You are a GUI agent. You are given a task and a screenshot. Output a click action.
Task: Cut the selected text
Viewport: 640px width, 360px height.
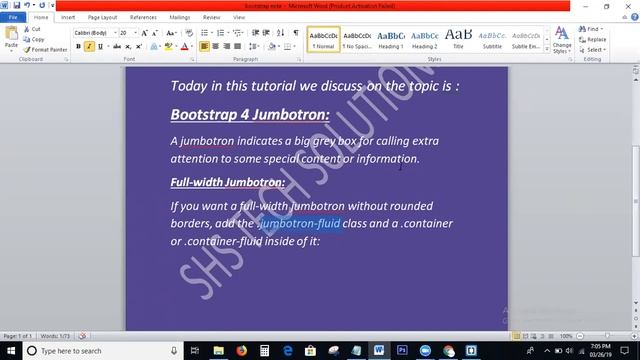pos(32,29)
